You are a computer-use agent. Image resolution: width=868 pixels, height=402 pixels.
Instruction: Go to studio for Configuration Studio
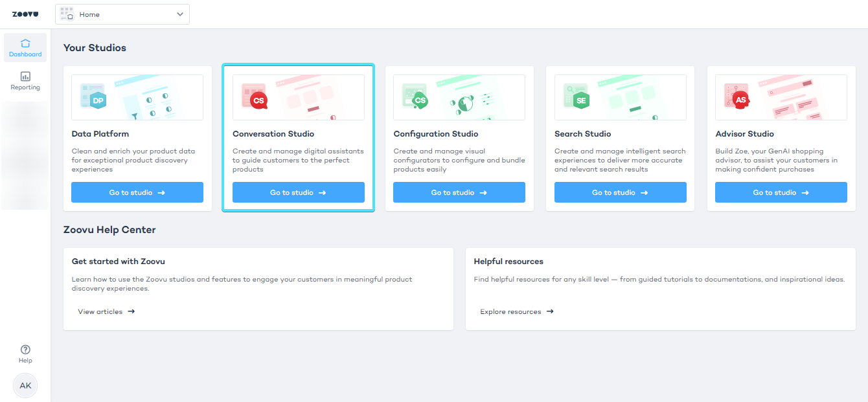[x=459, y=192]
